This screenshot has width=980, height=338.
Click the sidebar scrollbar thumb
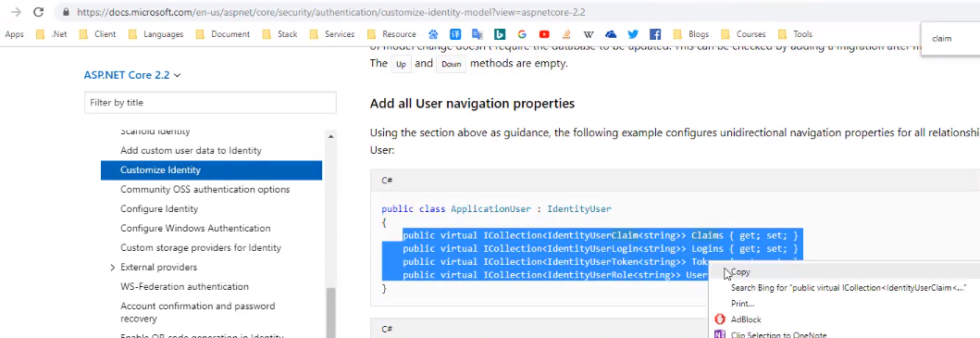point(330,313)
